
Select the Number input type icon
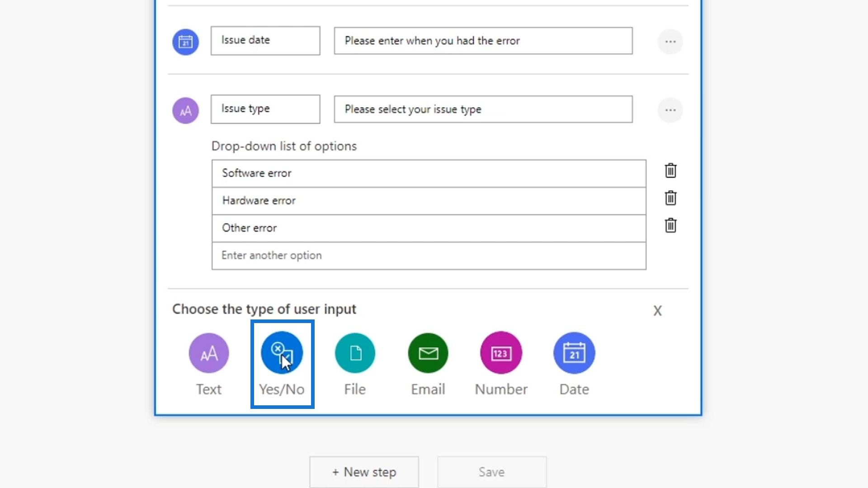[501, 353]
